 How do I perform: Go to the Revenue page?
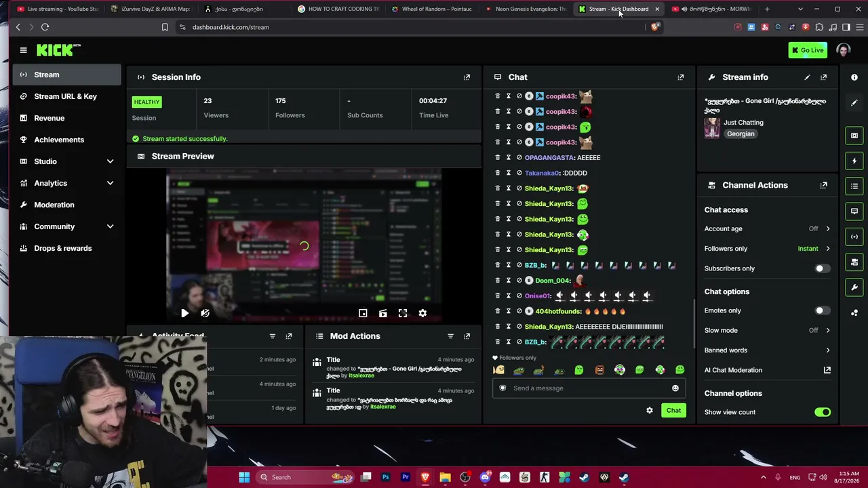[x=66, y=118]
